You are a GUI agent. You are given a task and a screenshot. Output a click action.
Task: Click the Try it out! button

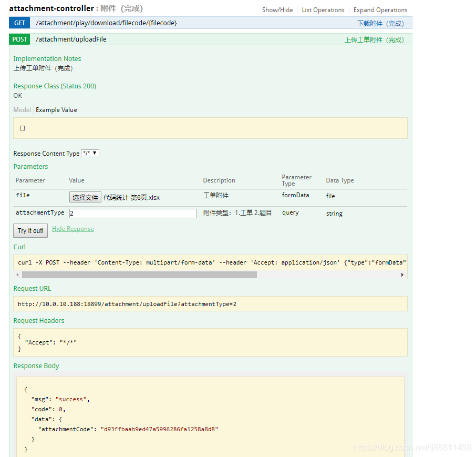(x=30, y=230)
